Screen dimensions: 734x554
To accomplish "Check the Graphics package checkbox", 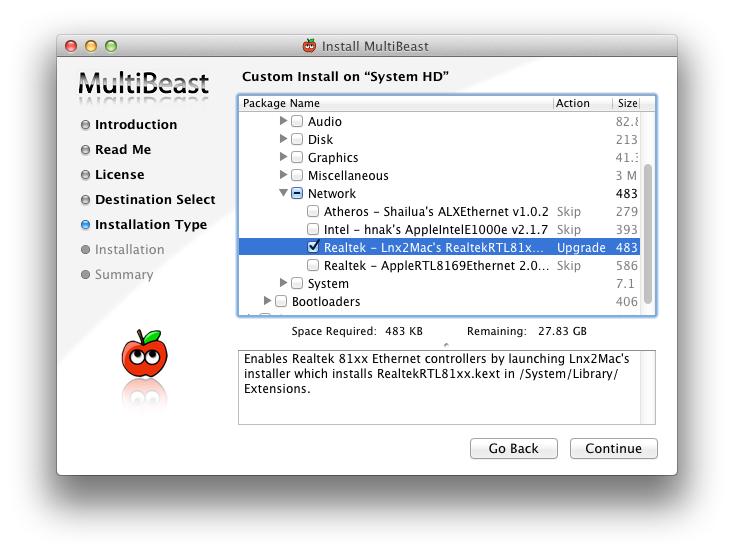I will coord(297,157).
